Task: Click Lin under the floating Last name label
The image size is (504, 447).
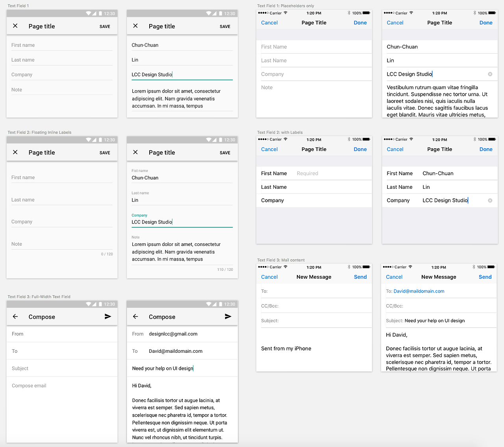Action: click(x=135, y=200)
